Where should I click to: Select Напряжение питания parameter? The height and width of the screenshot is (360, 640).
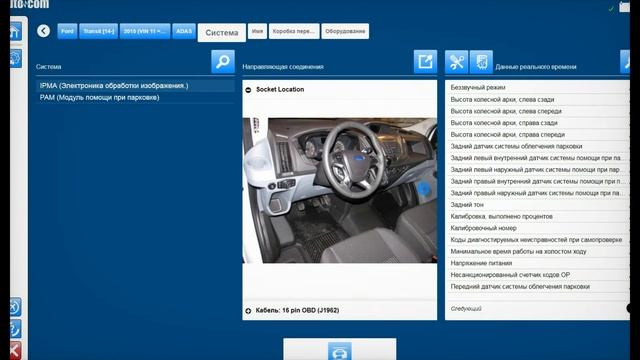click(x=537, y=263)
